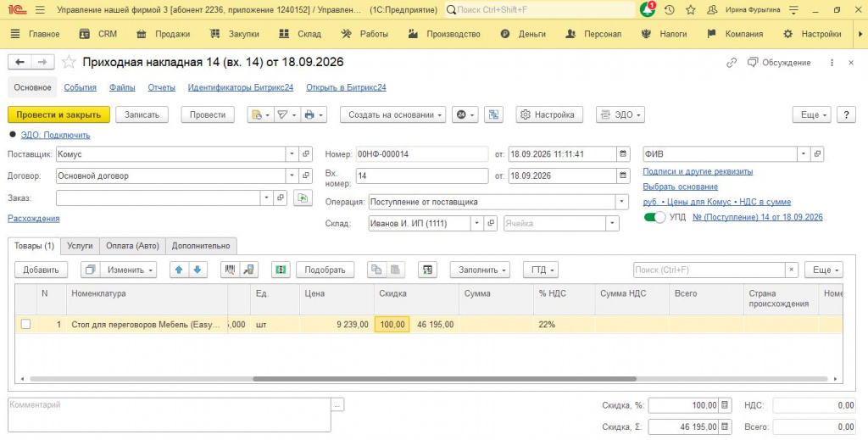Click the back navigation arrow
The image size is (868, 440).
point(19,63)
